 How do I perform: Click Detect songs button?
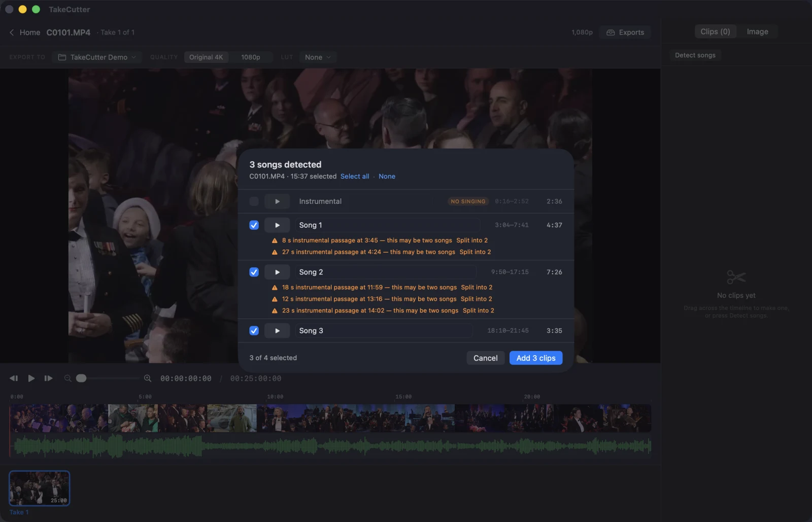695,55
